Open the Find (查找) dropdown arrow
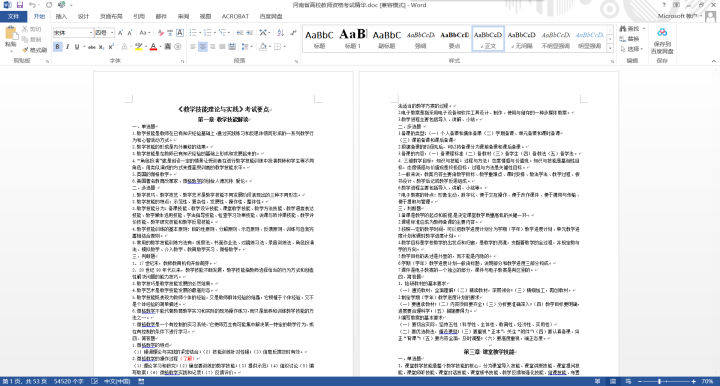The height and width of the screenshot is (386, 720). (x=643, y=29)
